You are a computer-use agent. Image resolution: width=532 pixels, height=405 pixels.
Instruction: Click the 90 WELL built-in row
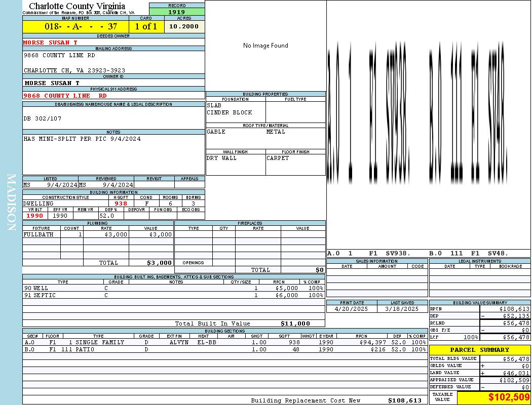coord(174,288)
